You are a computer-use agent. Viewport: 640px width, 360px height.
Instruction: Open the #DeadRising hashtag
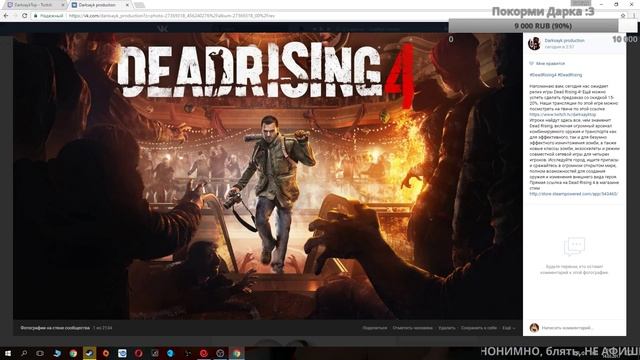click(x=570, y=75)
